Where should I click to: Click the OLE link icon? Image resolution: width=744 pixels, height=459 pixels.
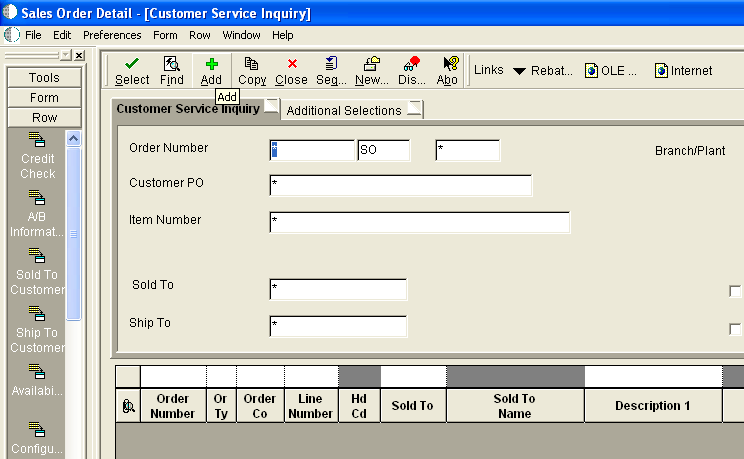pos(591,71)
